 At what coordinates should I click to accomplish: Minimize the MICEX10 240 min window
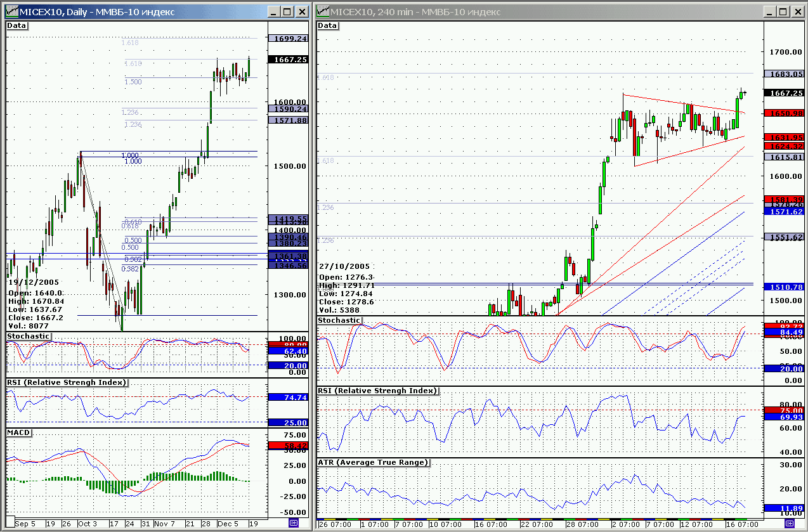coord(769,11)
